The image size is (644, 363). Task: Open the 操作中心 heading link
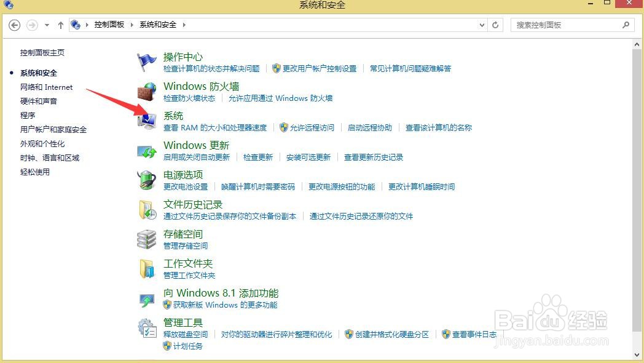click(183, 57)
